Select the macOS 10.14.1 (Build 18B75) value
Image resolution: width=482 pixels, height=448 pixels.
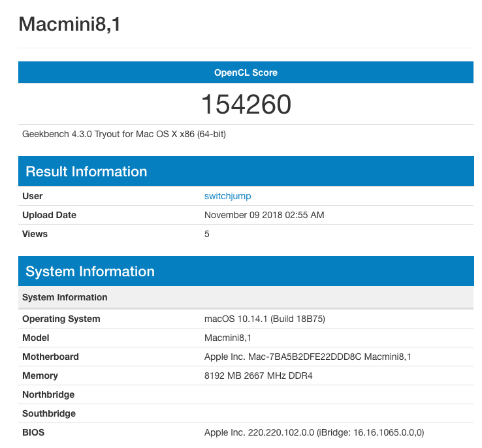[265, 319]
